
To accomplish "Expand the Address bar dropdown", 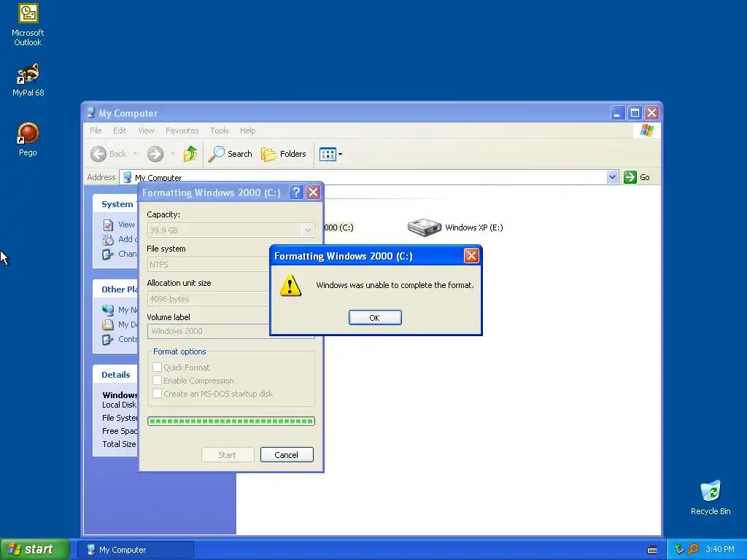I will 612,177.
